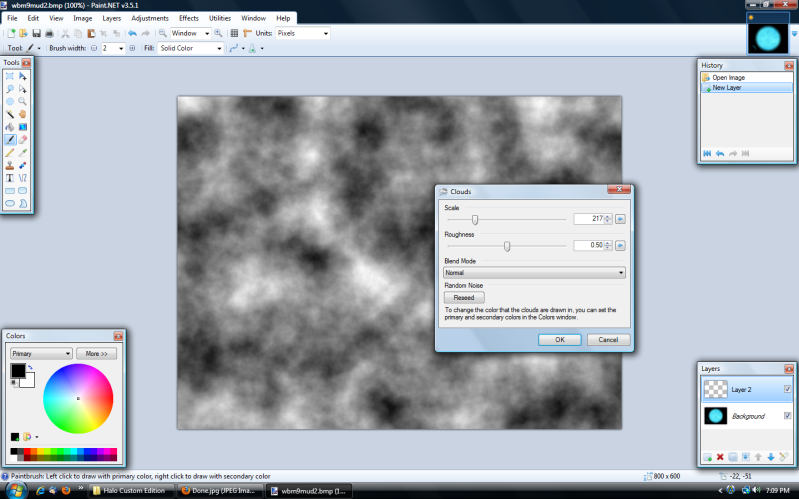799x499 pixels.
Task: Click the Roughness slider handle
Action: 507,246
